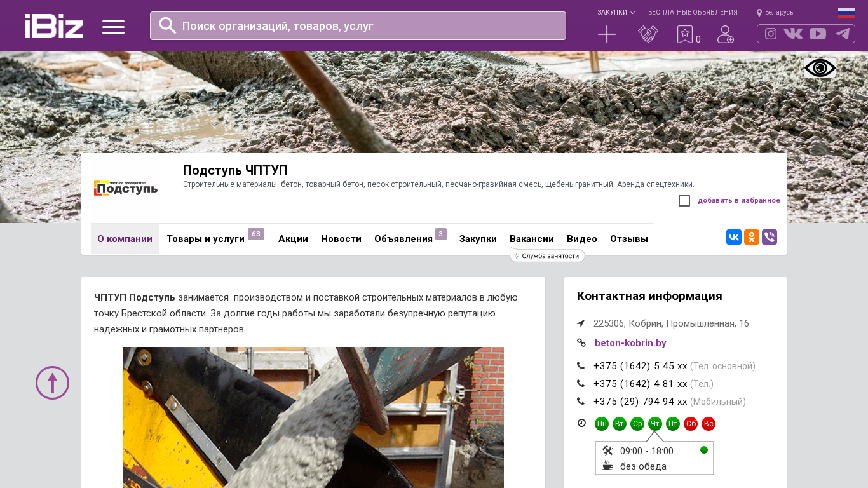
Task: Click the 'Служба занятости' tooltip button
Action: pos(547,255)
